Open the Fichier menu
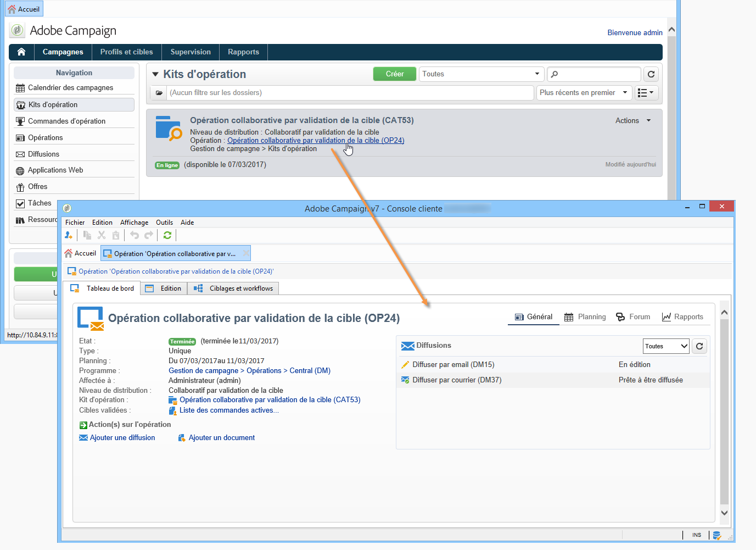This screenshot has height=550, width=756. (75, 223)
